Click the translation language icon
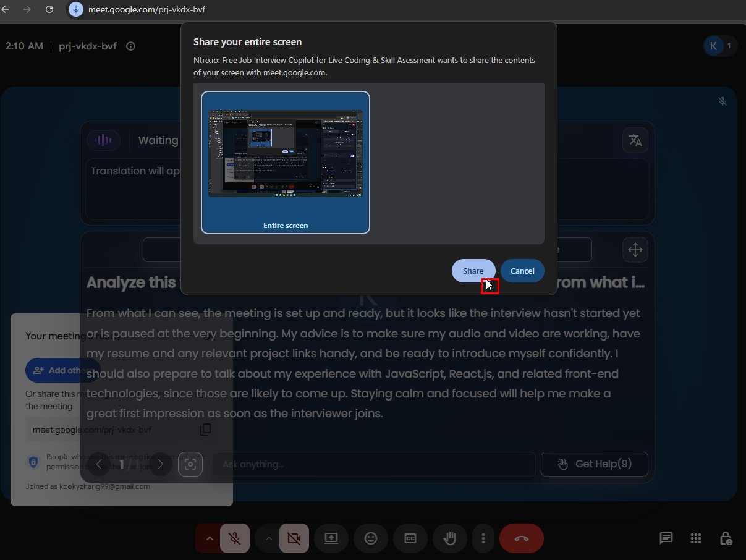746x560 pixels. (x=635, y=140)
